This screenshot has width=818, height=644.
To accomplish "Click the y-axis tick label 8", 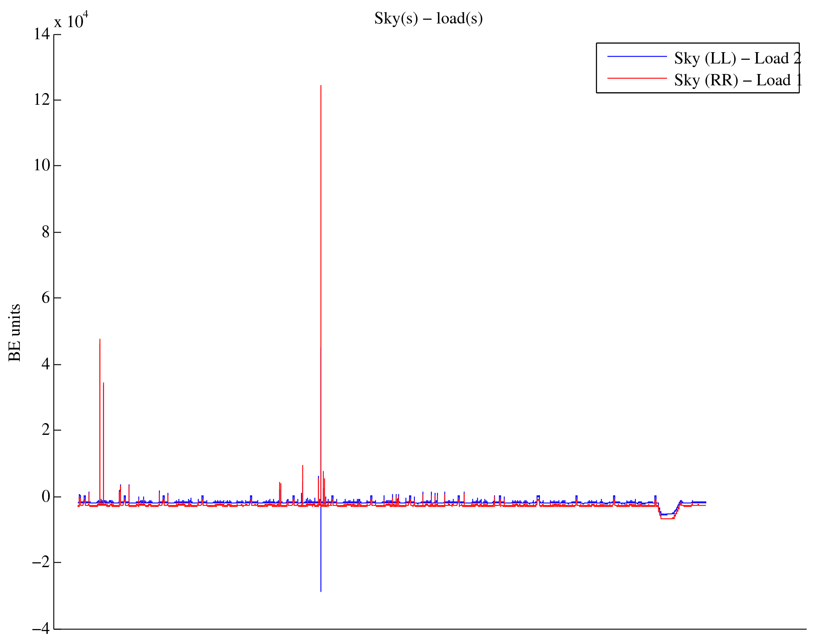I will pos(46,232).
